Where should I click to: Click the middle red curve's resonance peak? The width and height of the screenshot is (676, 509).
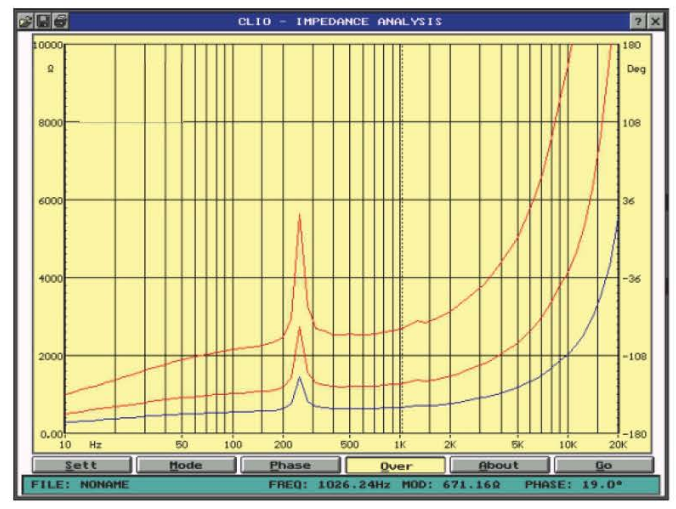299,328
